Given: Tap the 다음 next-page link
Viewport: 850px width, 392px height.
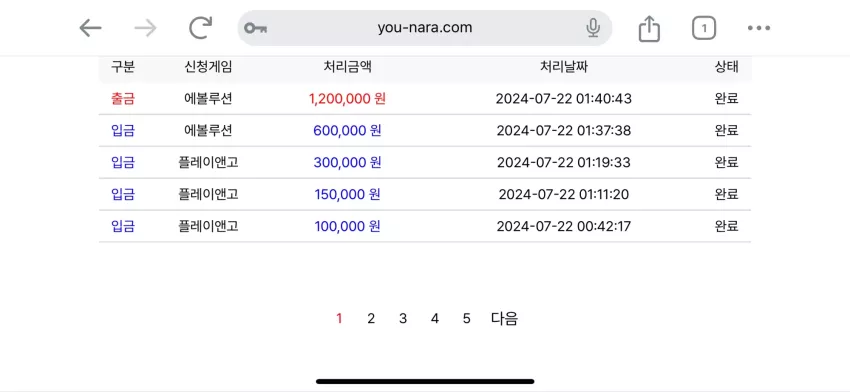Looking at the screenshot, I should point(505,319).
